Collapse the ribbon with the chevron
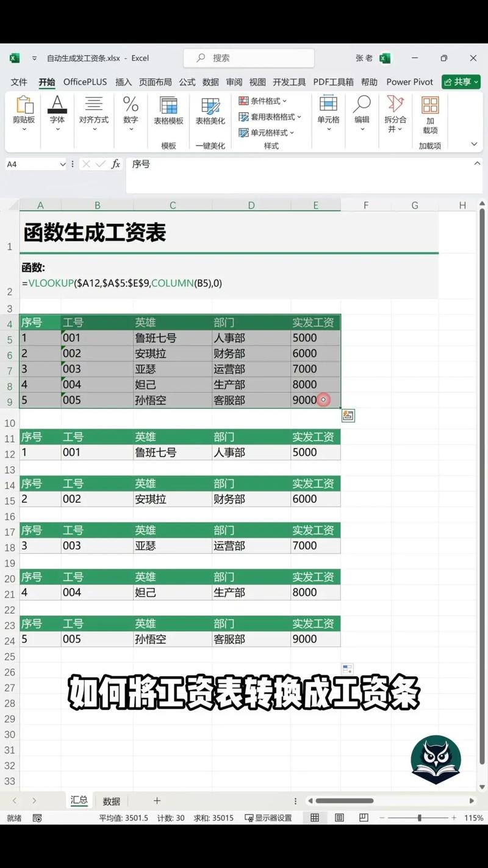 pyautogui.click(x=474, y=144)
